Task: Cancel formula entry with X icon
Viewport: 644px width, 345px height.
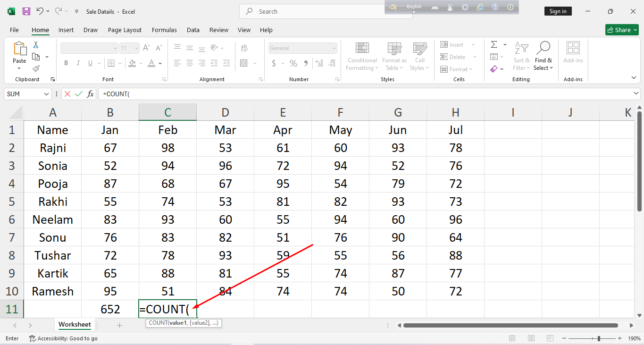Action: pyautogui.click(x=67, y=94)
